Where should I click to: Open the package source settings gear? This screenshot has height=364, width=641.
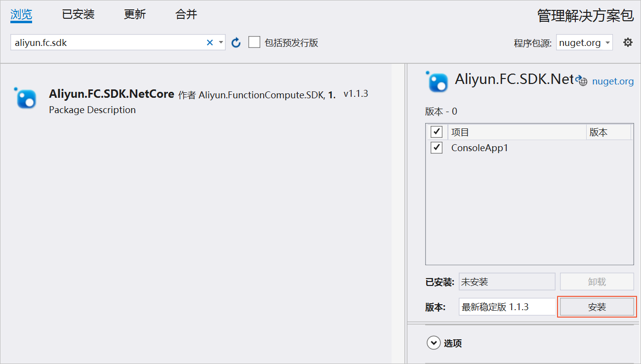(628, 42)
